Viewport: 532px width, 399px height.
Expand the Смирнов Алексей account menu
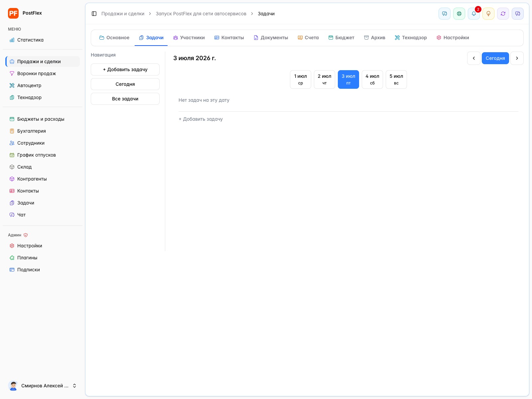click(x=43, y=386)
